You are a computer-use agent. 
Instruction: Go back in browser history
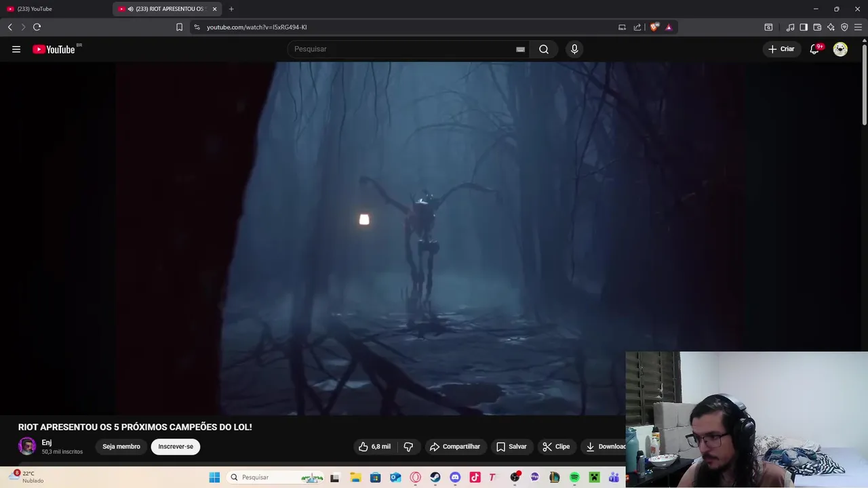(x=10, y=27)
